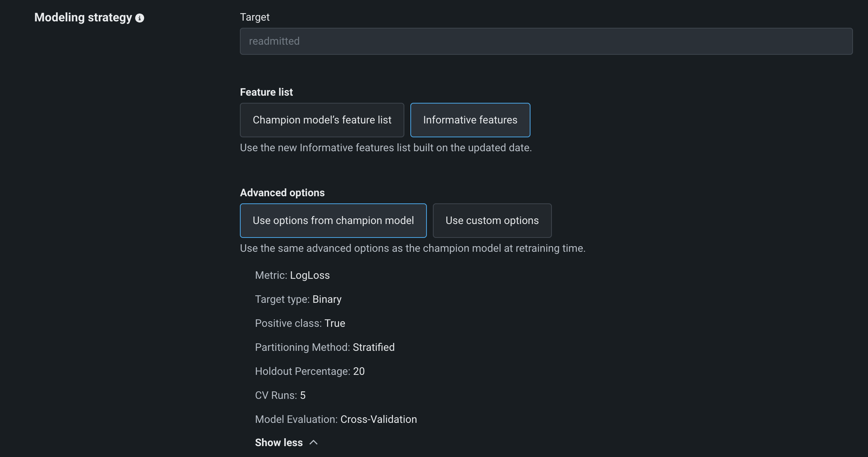Choose Use options from champion model
This screenshot has height=457, width=868.
tap(333, 221)
